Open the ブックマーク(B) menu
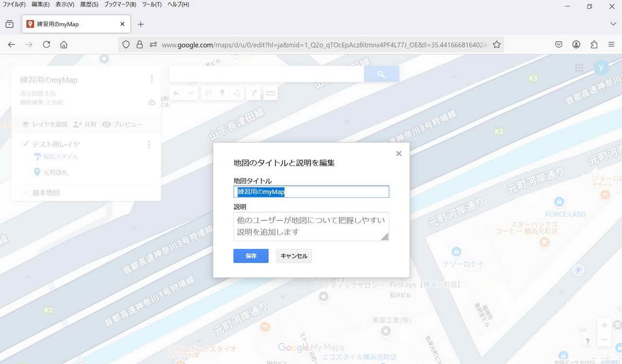The image size is (622, 364). pyautogui.click(x=120, y=4)
